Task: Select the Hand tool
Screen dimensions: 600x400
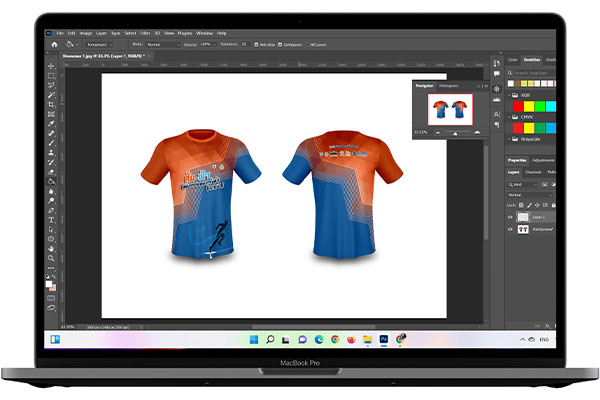Action: pyautogui.click(x=51, y=248)
